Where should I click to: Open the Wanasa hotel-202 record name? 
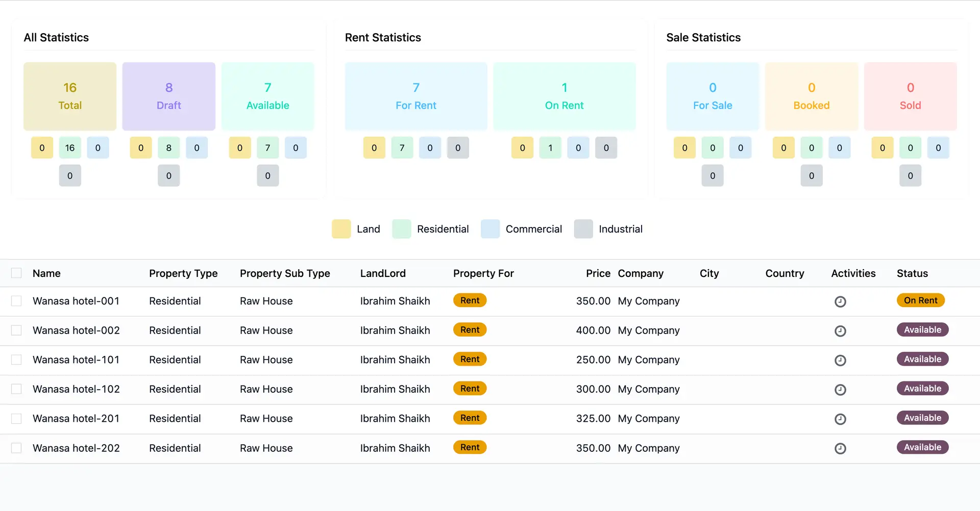76,448
